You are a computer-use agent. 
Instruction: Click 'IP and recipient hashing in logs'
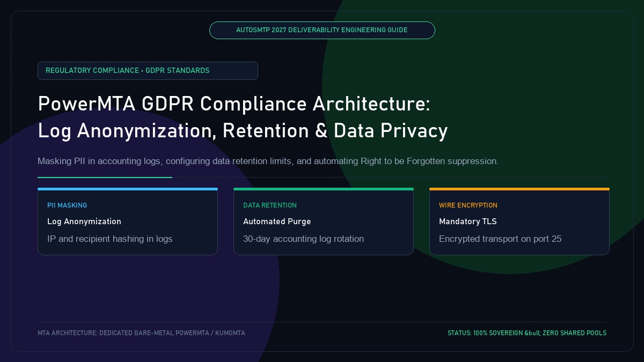point(110,239)
